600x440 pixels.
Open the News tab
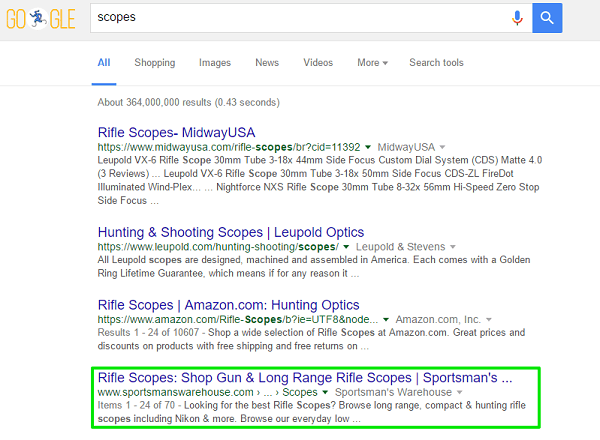[x=267, y=62]
